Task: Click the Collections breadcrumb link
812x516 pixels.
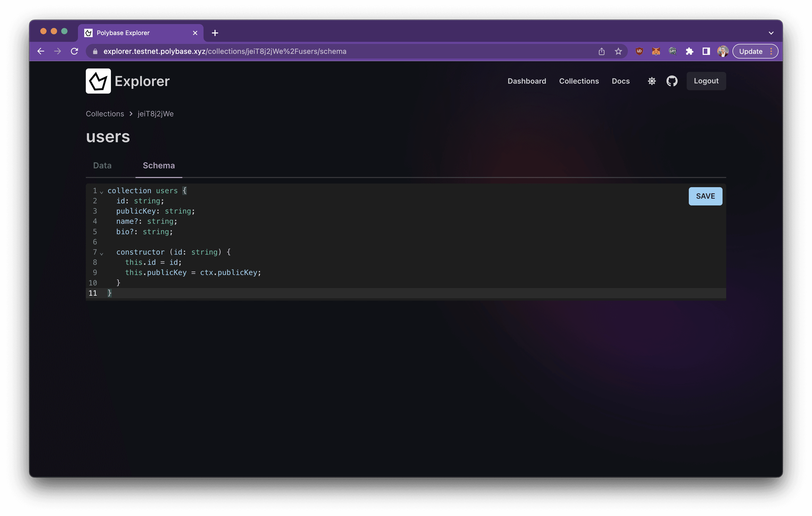Action: coord(105,114)
